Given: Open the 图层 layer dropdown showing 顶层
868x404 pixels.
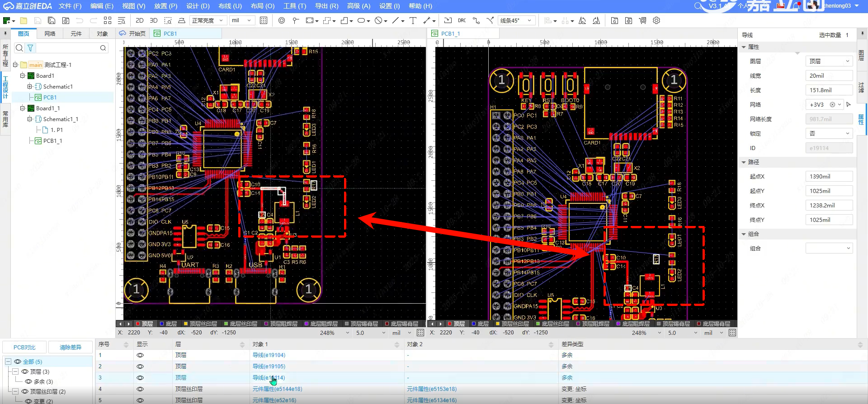Looking at the screenshot, I should pos(829,61).
